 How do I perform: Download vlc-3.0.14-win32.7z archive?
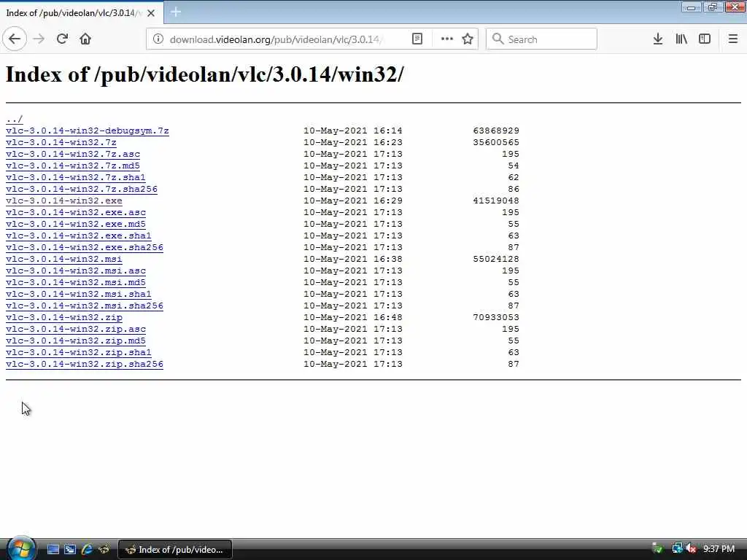(61, 142)
